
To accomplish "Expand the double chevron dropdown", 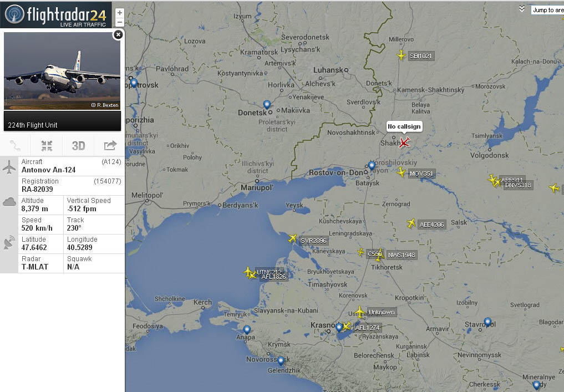I will point(521,9).
